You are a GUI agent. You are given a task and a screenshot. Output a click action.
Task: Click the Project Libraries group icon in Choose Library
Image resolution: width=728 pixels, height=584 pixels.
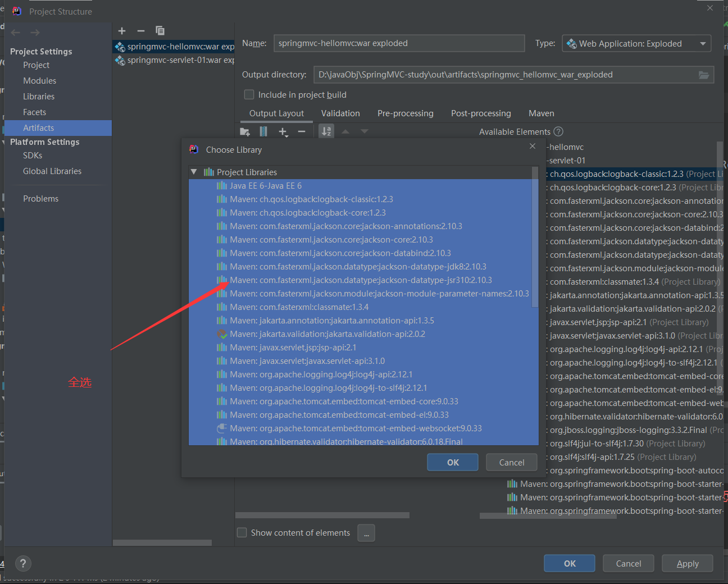tap(209, 172)
